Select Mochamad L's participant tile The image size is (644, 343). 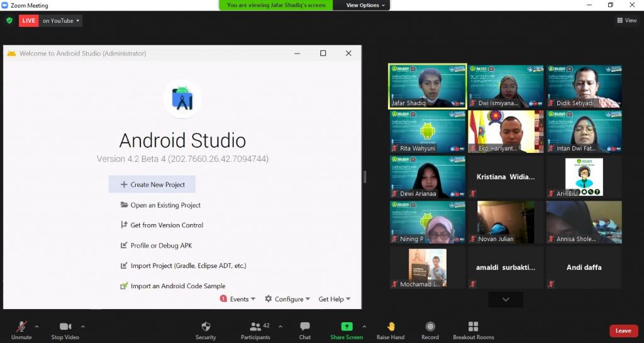(x=428, y=267)
